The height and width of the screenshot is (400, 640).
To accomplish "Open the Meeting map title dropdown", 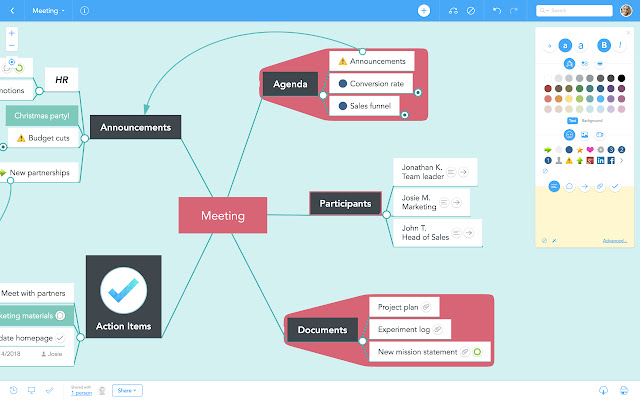I will (48, 11).
